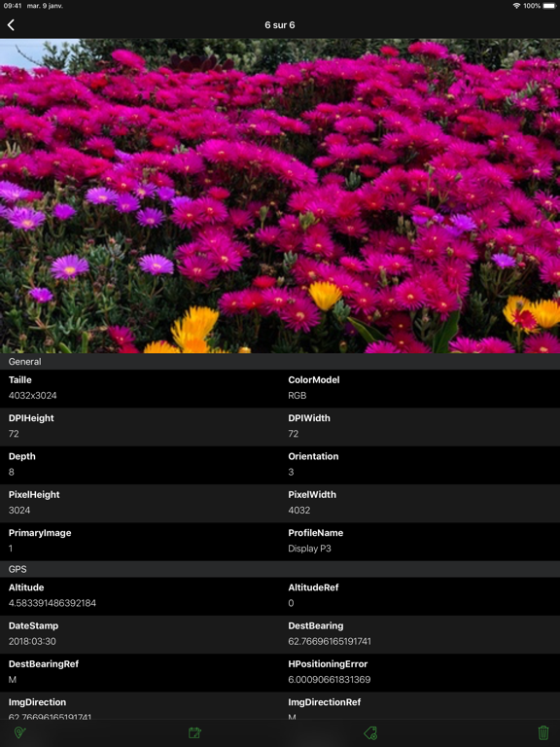The image size is (560, 747).
Task: Select the GPS section header
Action: 280,569
